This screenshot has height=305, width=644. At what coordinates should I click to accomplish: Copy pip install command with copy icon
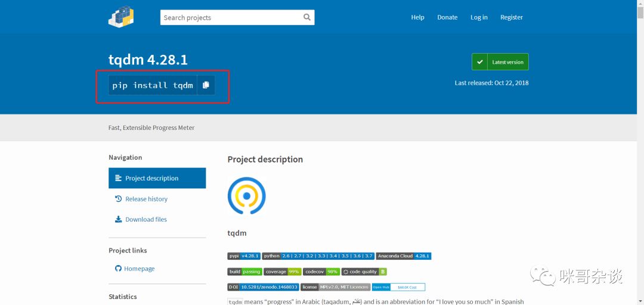(x=206, y=85)
